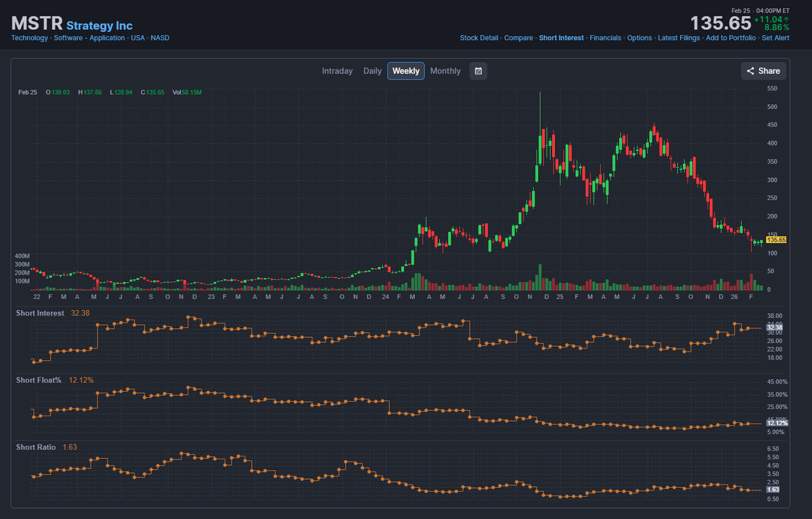Click the MSTR ticker symbol heading
The height and width of the screenshot is (519, 812).
37,22
